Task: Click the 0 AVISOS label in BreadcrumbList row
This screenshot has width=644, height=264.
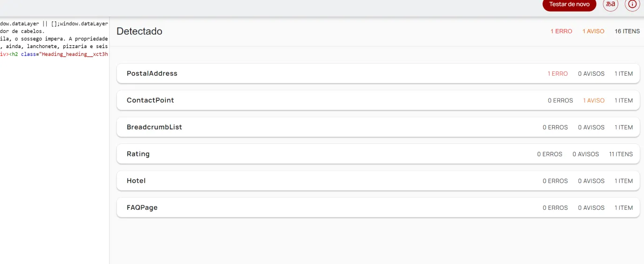Action: [591, 127]
